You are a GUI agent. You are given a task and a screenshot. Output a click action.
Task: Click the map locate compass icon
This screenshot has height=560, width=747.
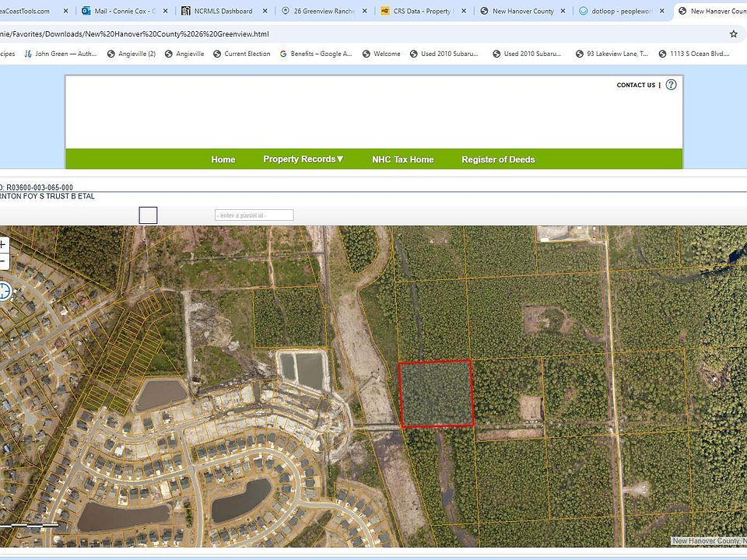(4, 292)
